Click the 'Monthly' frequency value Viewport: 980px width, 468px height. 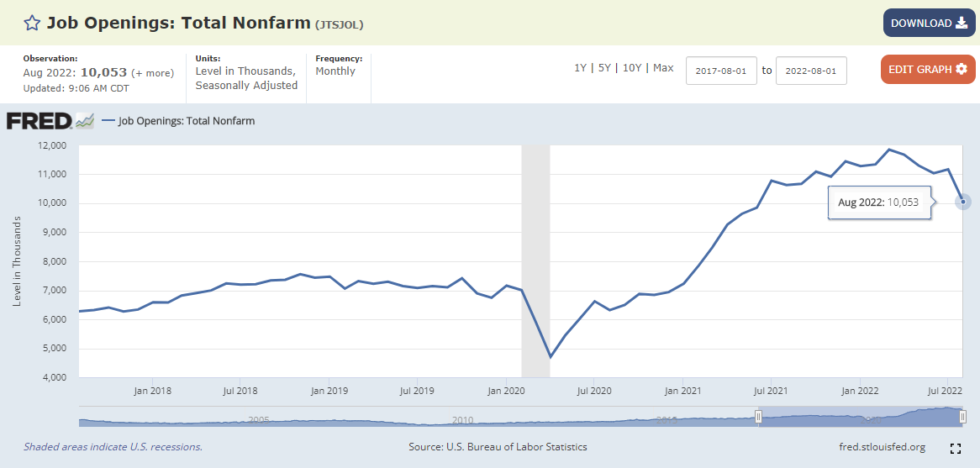[335, 71]
